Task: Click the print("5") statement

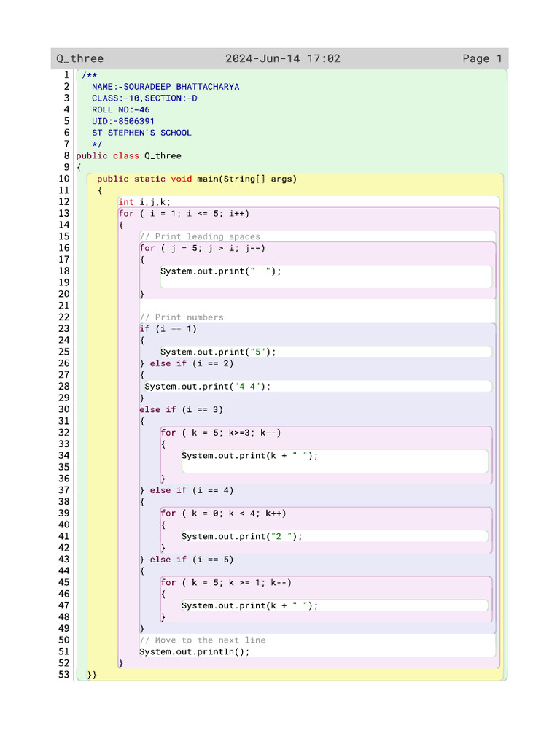Action: 218,352
